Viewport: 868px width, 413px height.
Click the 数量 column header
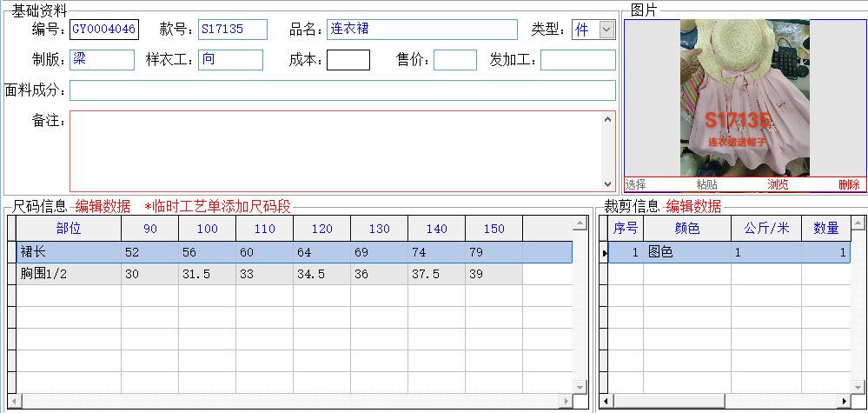826,229
